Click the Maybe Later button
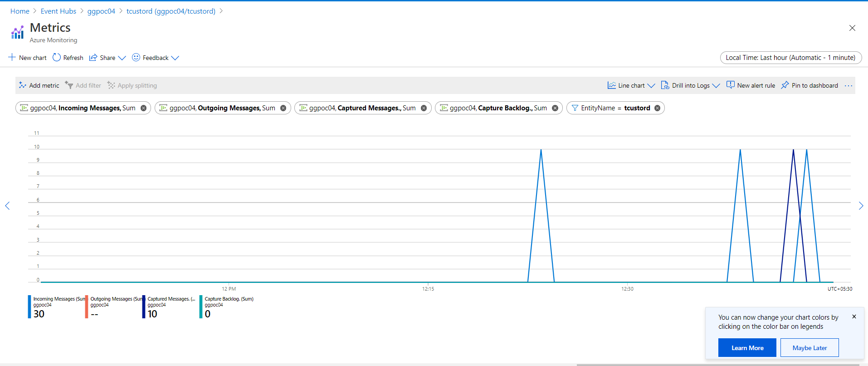 (x=809, y=348)
